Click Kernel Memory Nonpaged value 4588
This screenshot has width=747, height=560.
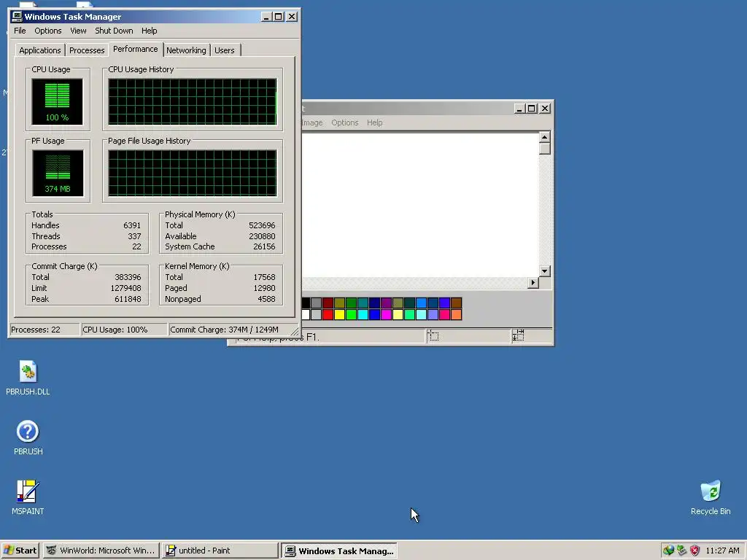266,299
